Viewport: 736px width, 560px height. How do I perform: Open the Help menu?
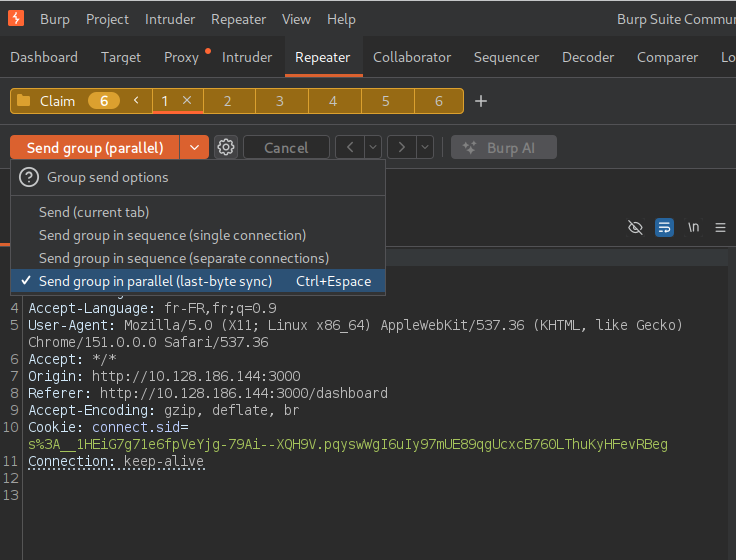click(341, 19)
